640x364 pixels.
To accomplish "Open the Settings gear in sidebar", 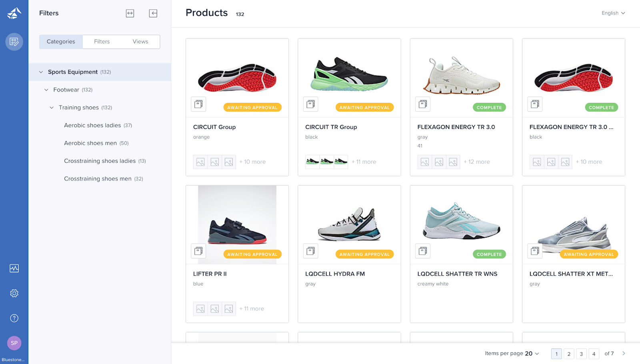I will pos(14,293).
